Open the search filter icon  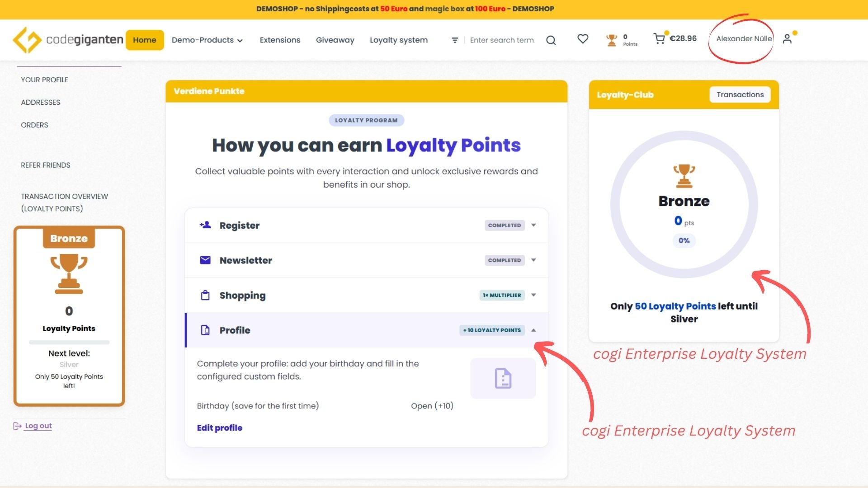click(455, 40)
